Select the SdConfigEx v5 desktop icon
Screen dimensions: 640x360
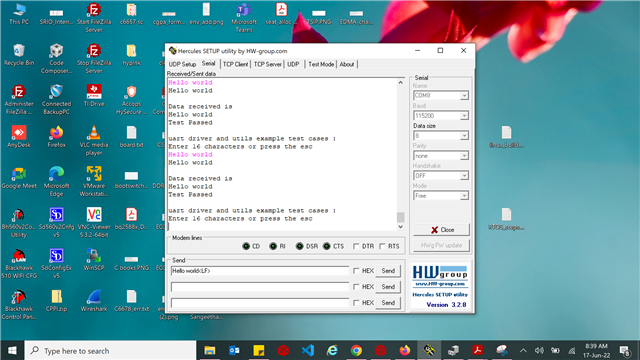point(56,264)
